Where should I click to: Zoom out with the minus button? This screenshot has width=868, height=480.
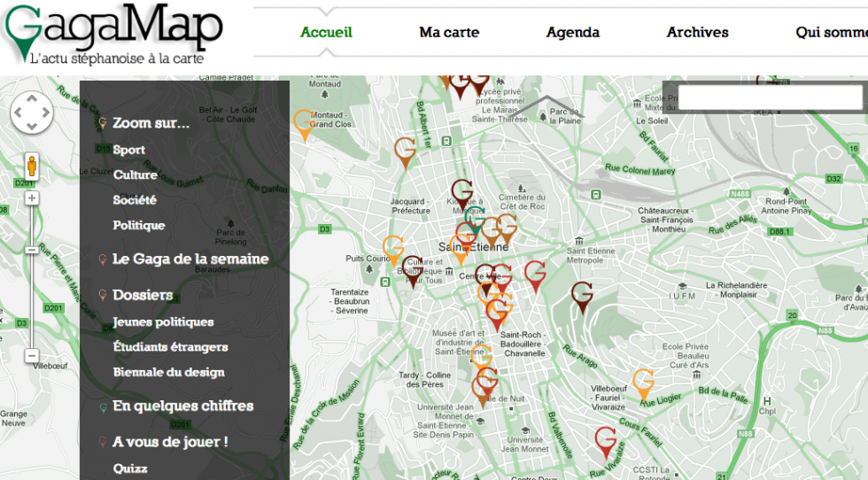click(x=32, y=355)
